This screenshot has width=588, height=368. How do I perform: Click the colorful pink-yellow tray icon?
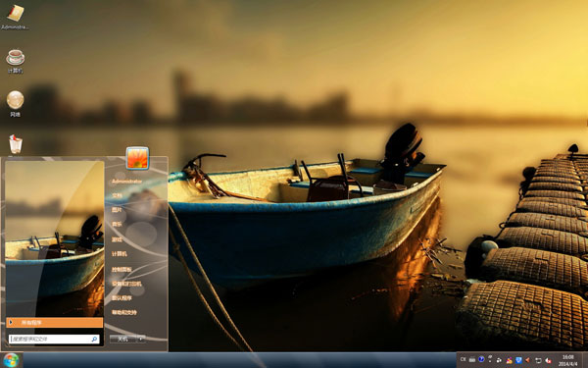coord(510,360)
